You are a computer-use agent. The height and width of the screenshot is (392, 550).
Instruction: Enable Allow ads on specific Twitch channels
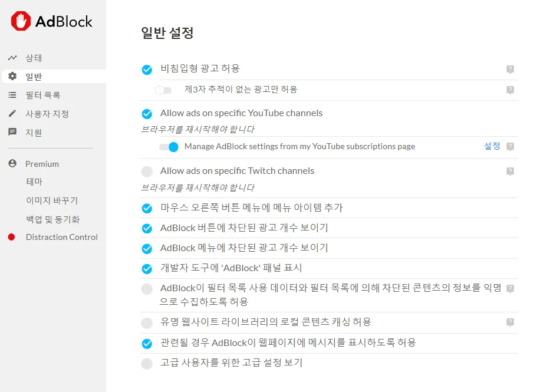147,171
